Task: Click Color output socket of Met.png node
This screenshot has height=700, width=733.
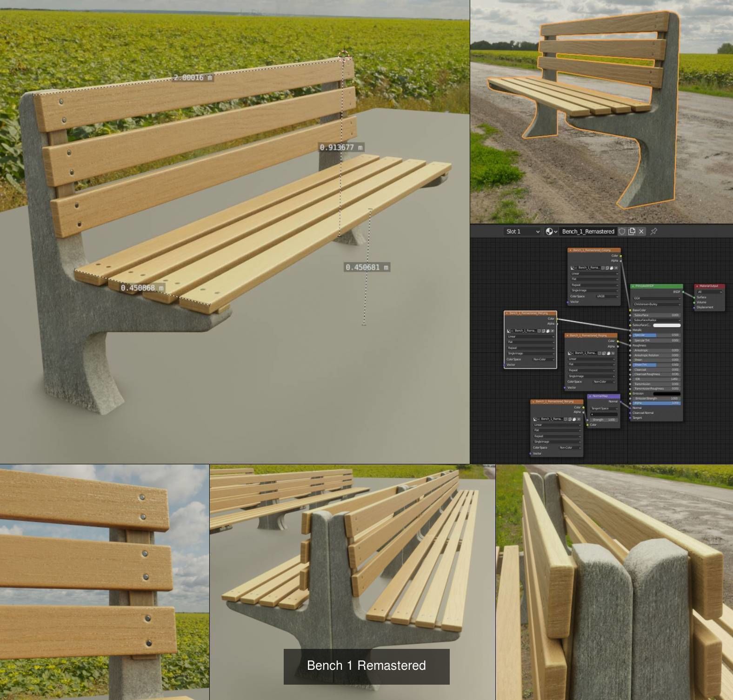Action: coord(557,319)
